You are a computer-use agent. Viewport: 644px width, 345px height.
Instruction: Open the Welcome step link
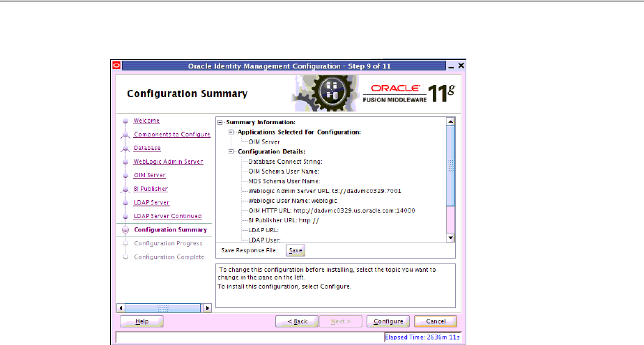(146, 121)
